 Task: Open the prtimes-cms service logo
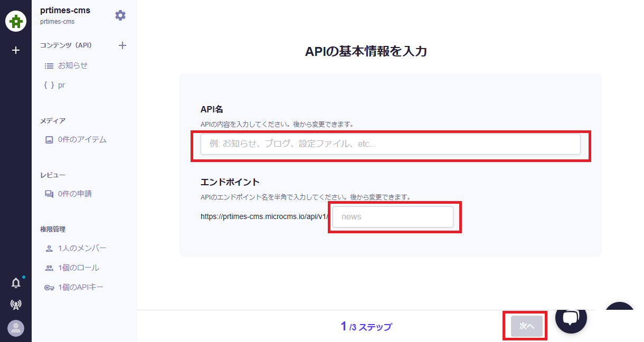[x=16, y=21]
